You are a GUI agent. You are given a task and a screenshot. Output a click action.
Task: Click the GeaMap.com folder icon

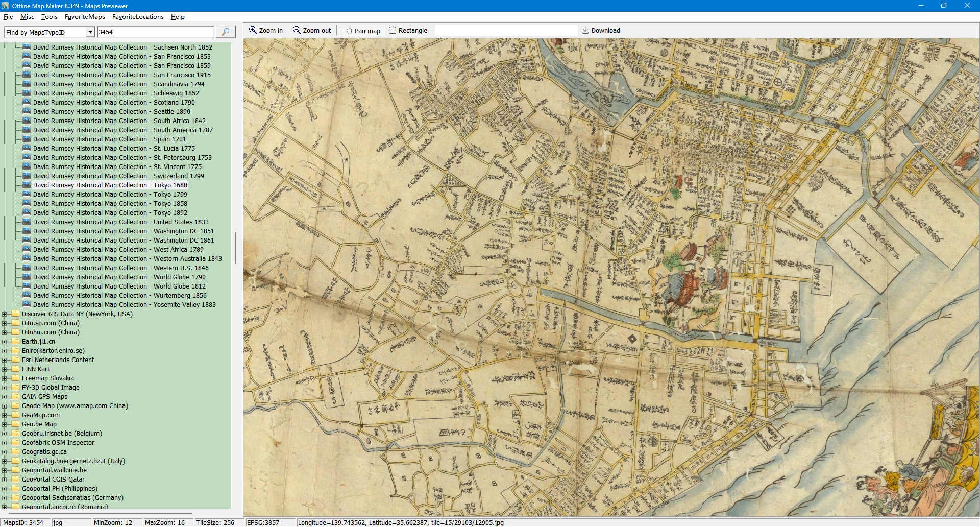point(15,415)
